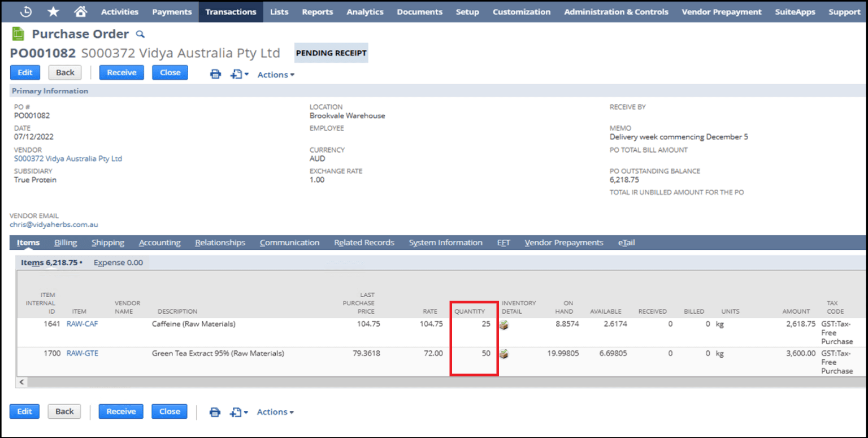Viewport: 868px width, 438px height.
Task: Switch to the Billing tab
Action: click(x=66, y=242)
